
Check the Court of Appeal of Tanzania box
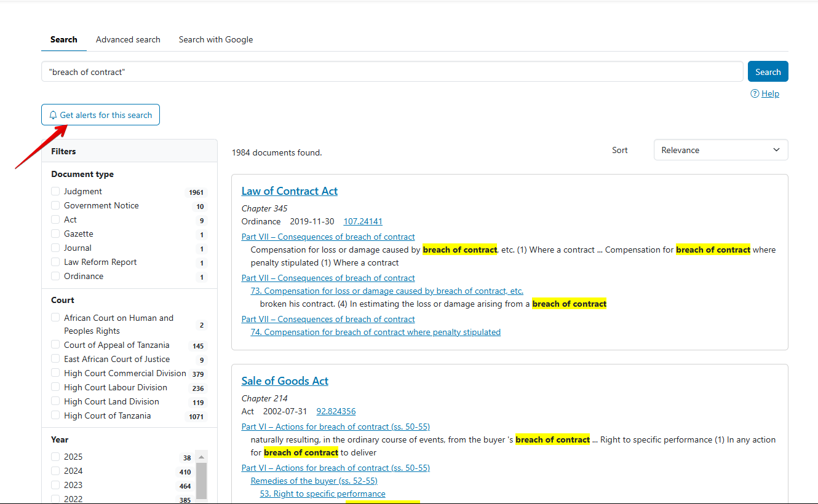56,345
